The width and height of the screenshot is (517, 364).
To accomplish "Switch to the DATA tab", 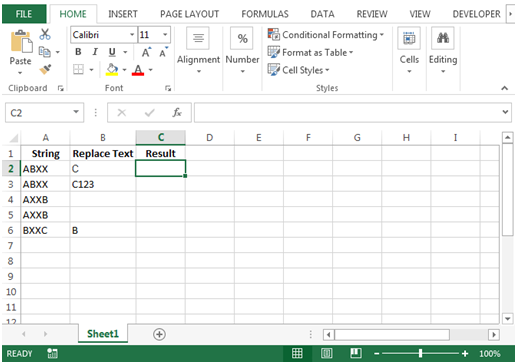I will coord(322,14).
